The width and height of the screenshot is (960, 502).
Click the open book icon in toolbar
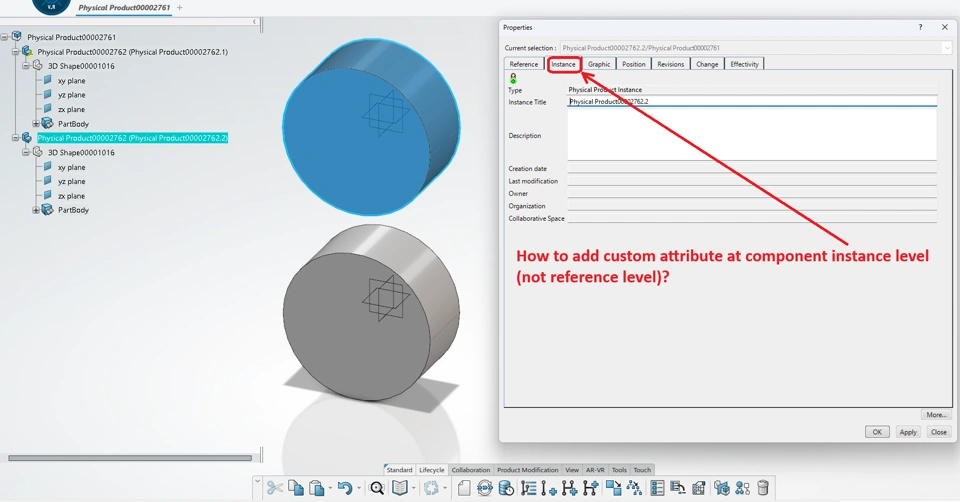pyautogui.click(x=400, y=488)
